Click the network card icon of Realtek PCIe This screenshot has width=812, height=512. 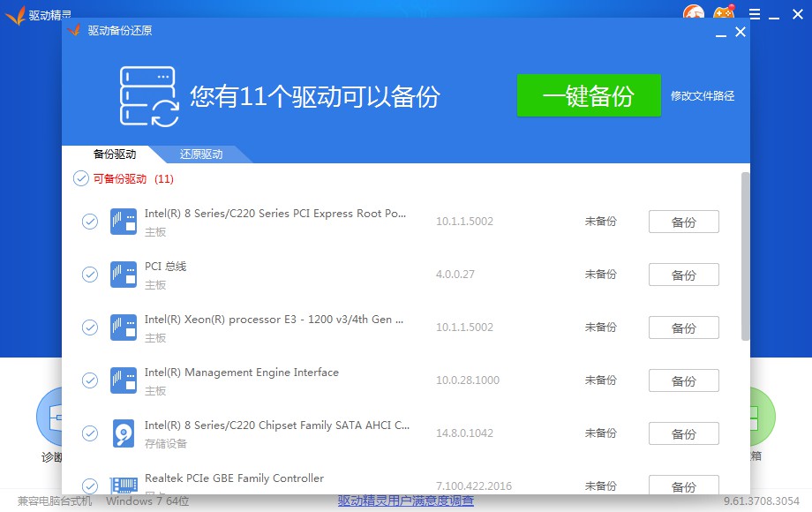(124, 486)
